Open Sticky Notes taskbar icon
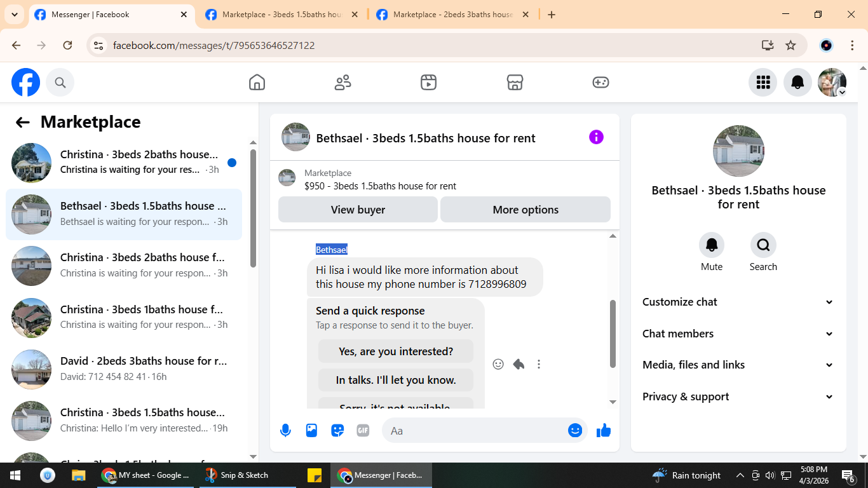868x488 pixels. click(x=314, y=475)
